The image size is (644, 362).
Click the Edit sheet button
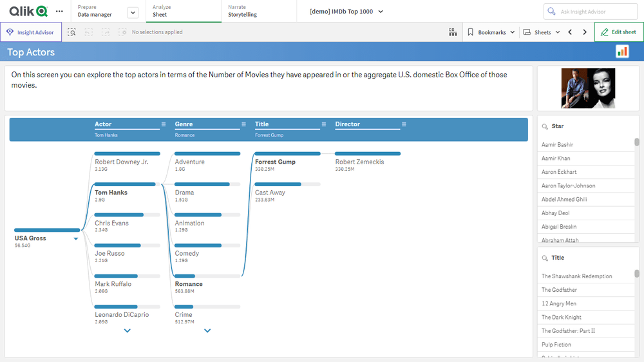tap(618, 32)
